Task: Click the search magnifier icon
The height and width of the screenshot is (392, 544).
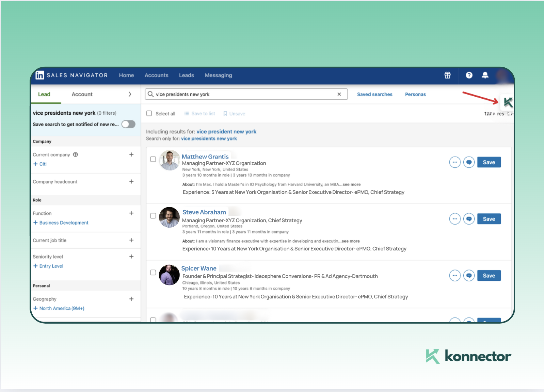Action: pos(150,94)
